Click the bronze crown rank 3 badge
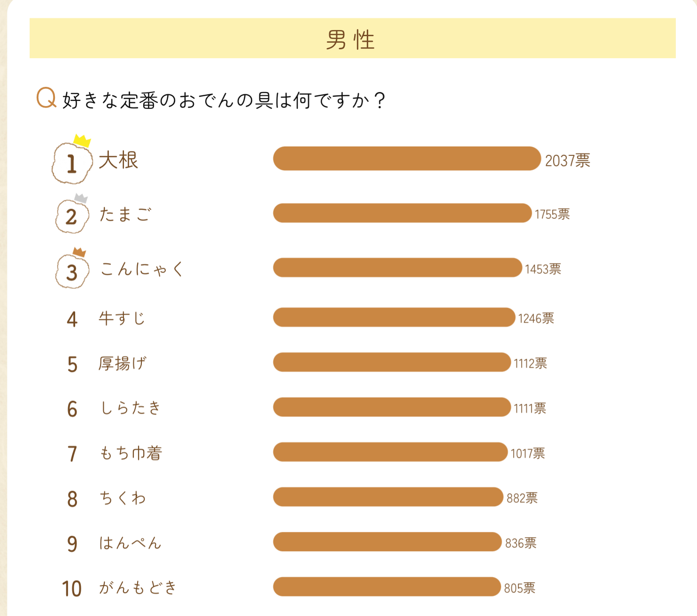Image resolution: width=697 pixels, height=616 pixels. click(x=72, y=270)
